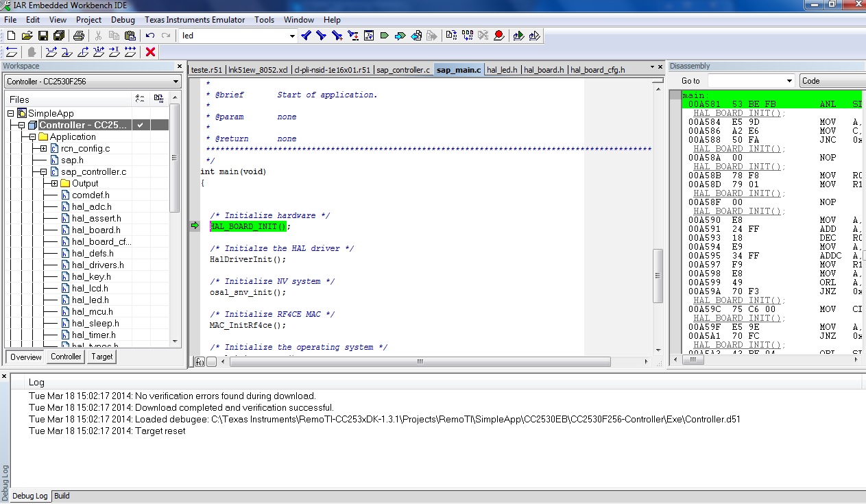This screenshot has width=866, height=504.
Task: Save the current file with floppy icon
Action: [x=43, y=36]
